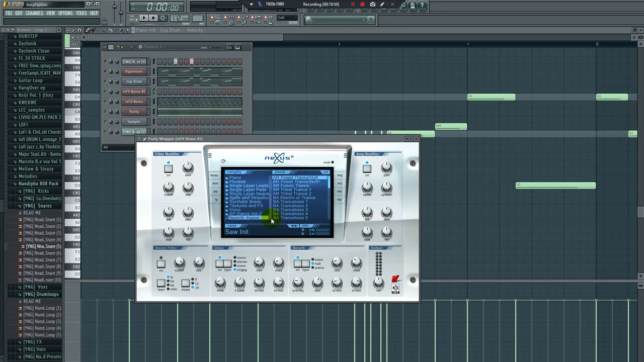The width and height of the screenshot is (644, 362).
Task: Open the HELP menu
Action: click(94, 13)
